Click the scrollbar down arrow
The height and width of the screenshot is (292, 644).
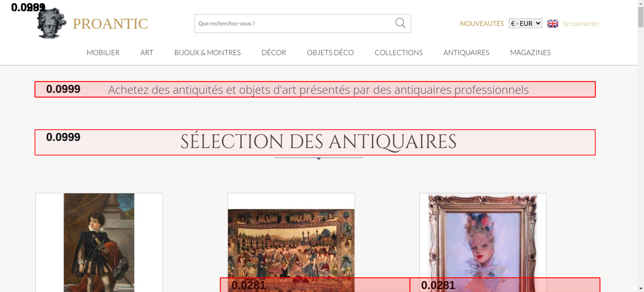[x=640, y=288]
